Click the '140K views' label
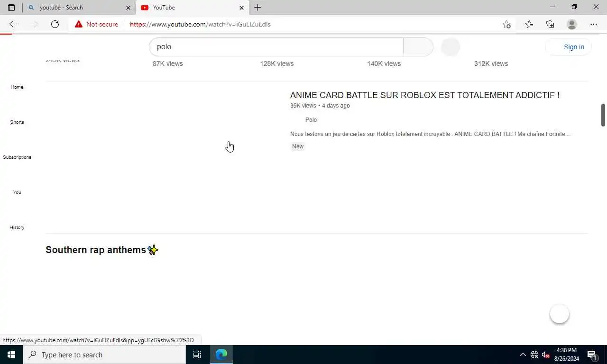 click(384, 64)
